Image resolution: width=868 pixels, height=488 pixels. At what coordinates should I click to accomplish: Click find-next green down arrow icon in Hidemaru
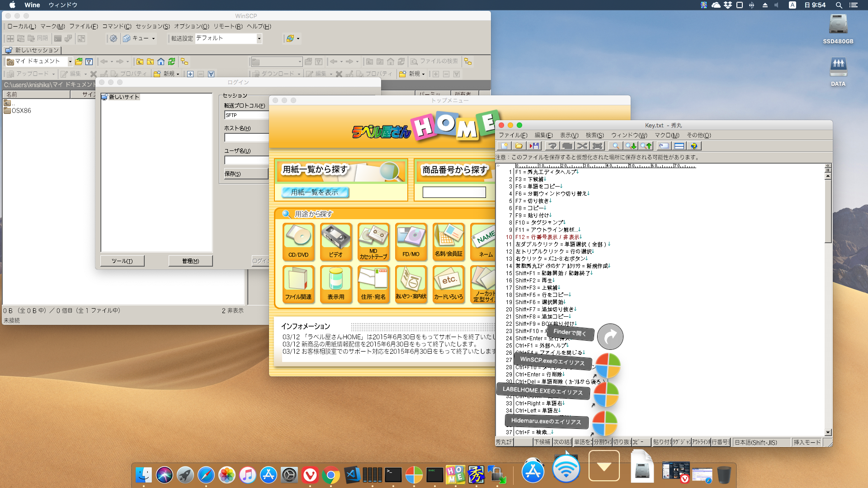pos(631,146)
